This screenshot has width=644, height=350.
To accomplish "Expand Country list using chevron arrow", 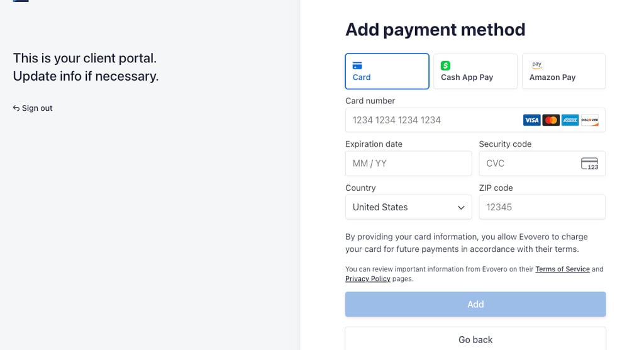I will point(461,208).
